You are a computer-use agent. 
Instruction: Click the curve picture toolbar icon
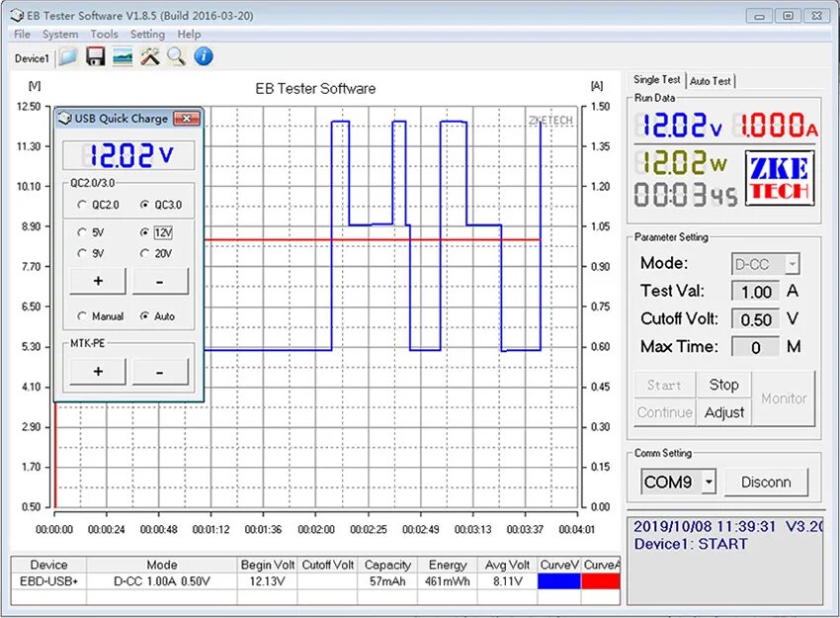123,56
